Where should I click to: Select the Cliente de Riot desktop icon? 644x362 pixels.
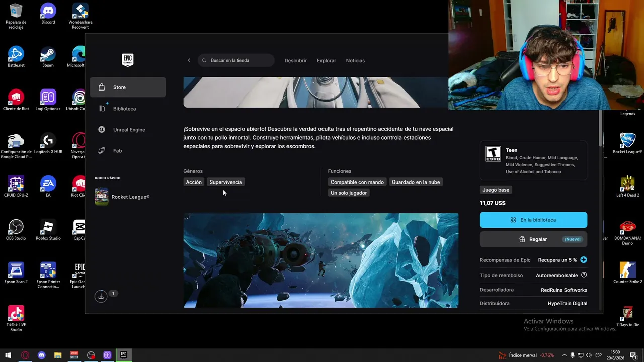click(x=16, y=101)
